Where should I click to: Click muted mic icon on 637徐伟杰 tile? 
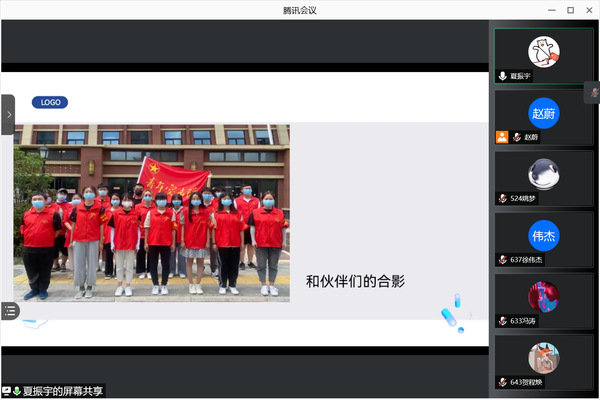(503, 260)
